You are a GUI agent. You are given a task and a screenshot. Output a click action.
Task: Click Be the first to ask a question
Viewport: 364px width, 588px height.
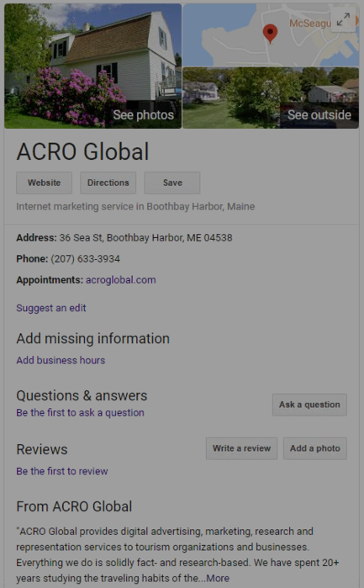coord(80,412)
